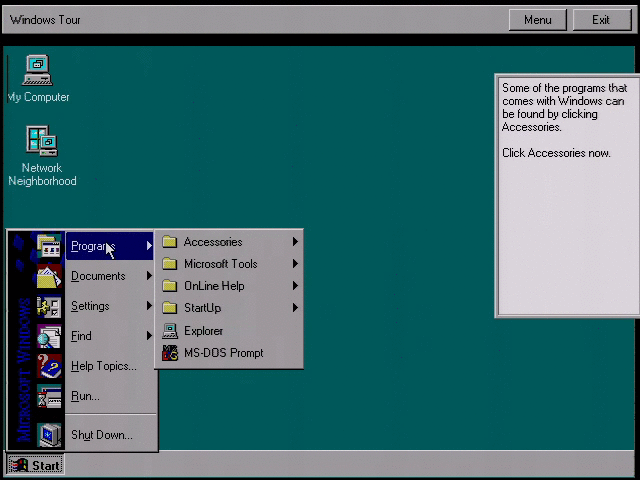Click the Documents folder icon in Start menu
640x480 pixels.
click(49, 276)
